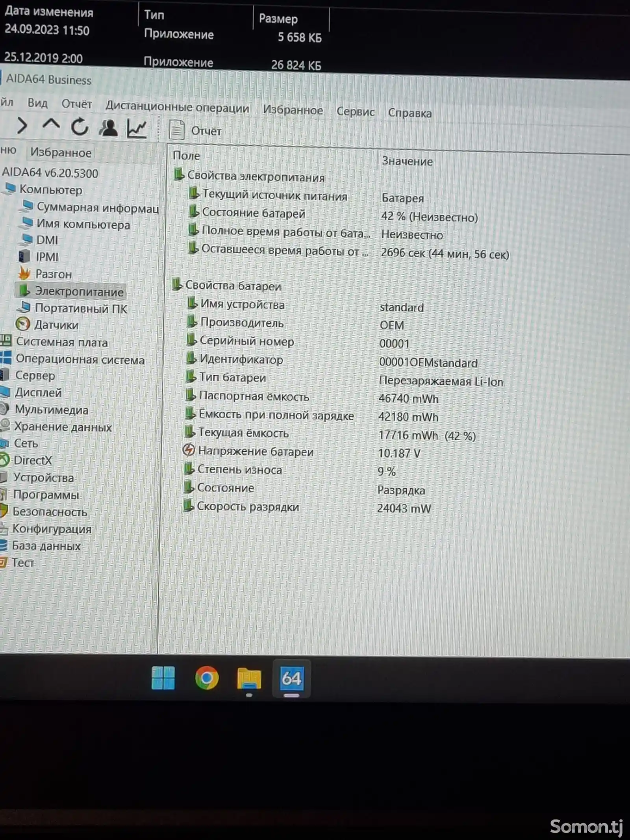Click the up-level navigation arrow
Viewport: 630px width, 840px height.
coord(51,125)
